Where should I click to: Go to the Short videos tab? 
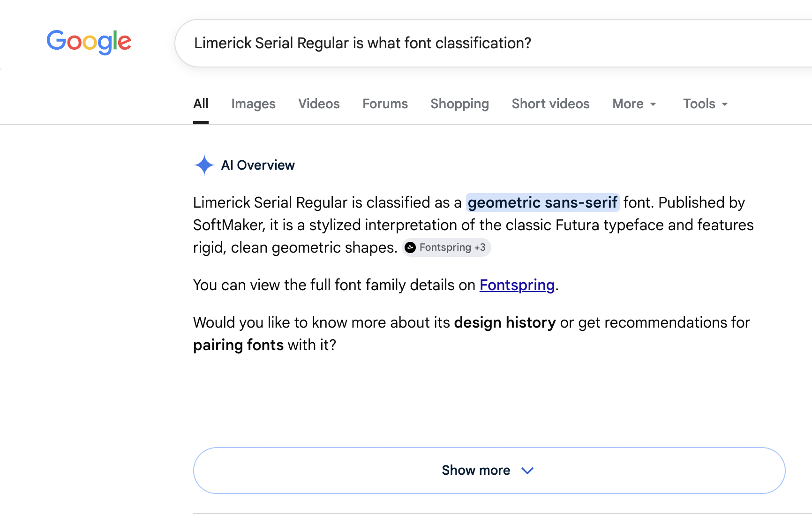pos(550,104)
